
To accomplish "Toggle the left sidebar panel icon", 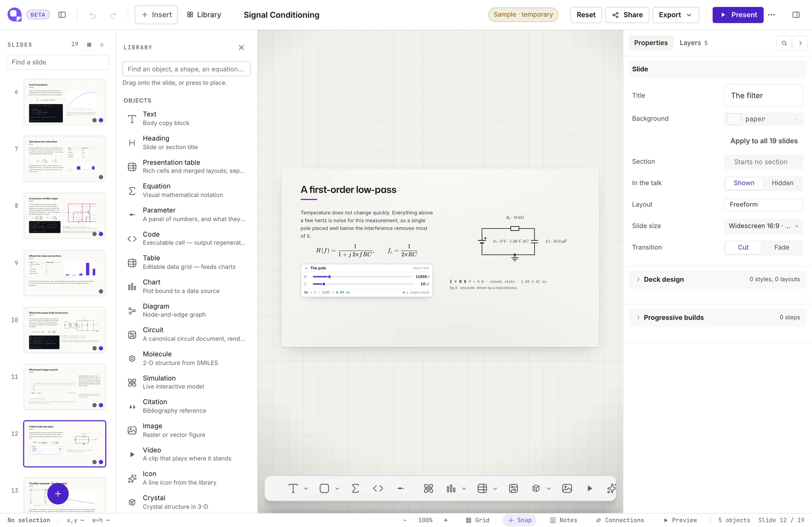I will coord(62,15).
